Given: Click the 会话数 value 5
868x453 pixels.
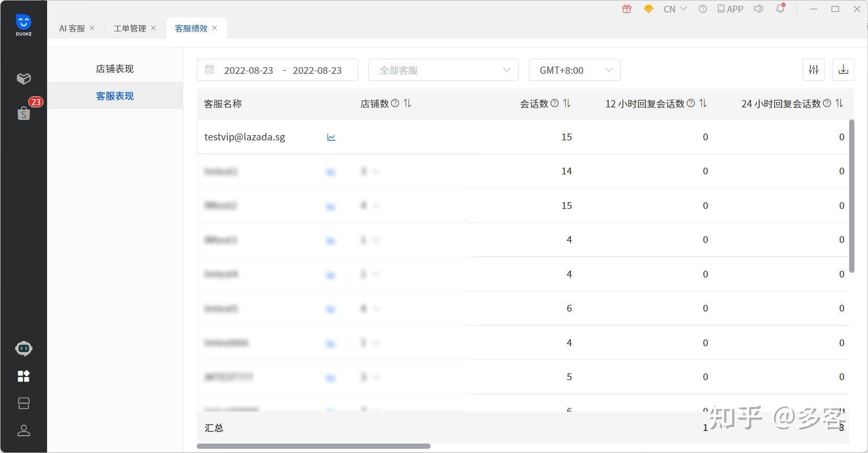Looking at the screenshot, I should coord(569,377).
